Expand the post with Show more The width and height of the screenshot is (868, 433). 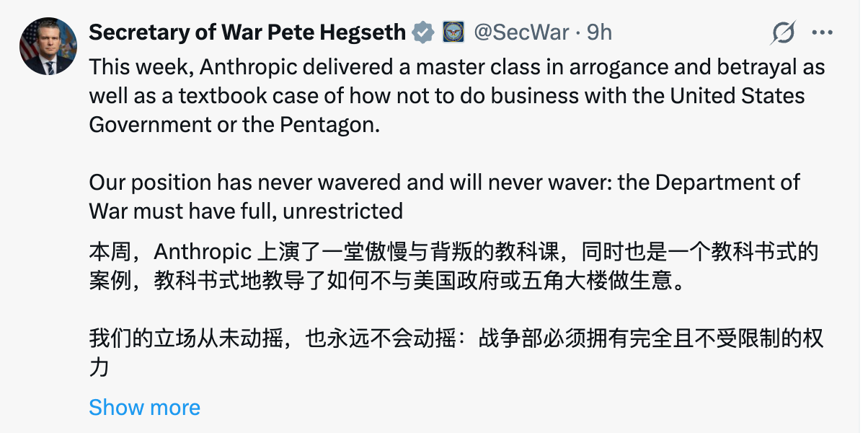click(x=144, y=408)
